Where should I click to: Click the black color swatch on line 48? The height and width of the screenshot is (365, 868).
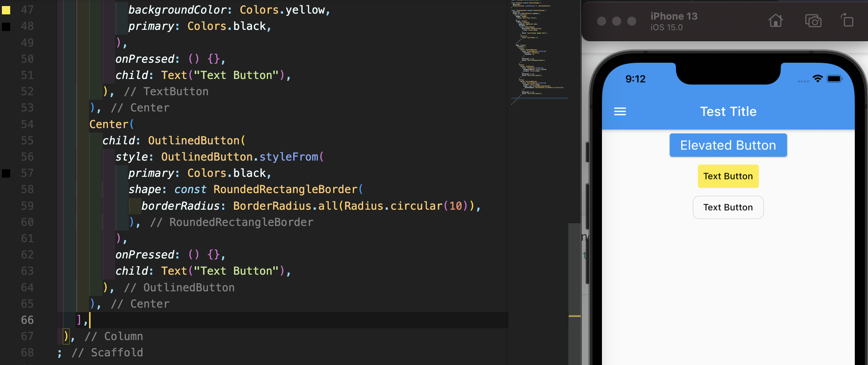[6, 26]
